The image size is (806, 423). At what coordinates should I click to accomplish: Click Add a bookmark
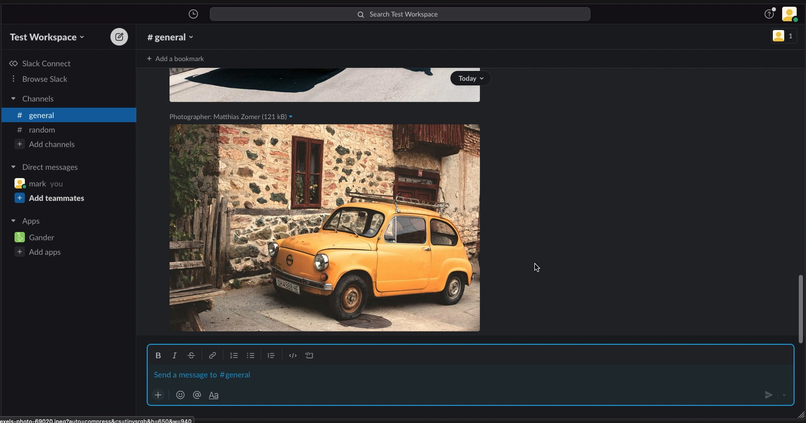[175, 59]
